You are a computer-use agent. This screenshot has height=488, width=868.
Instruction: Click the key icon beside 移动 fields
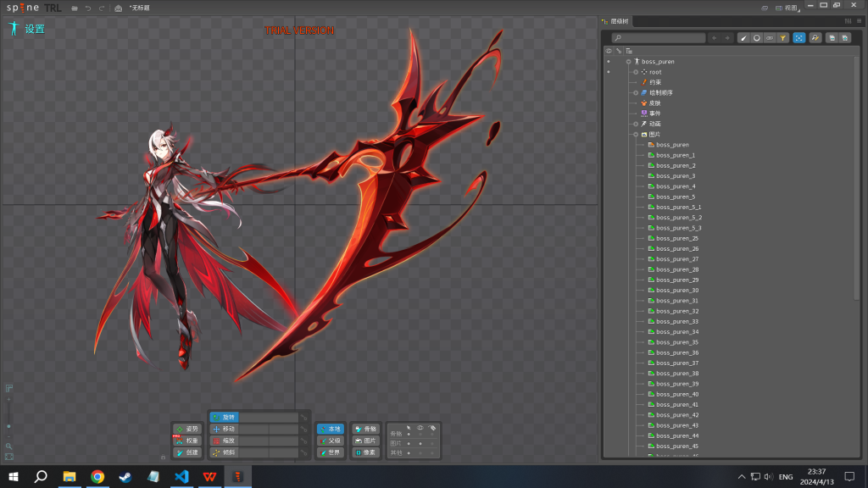point(304,429)
